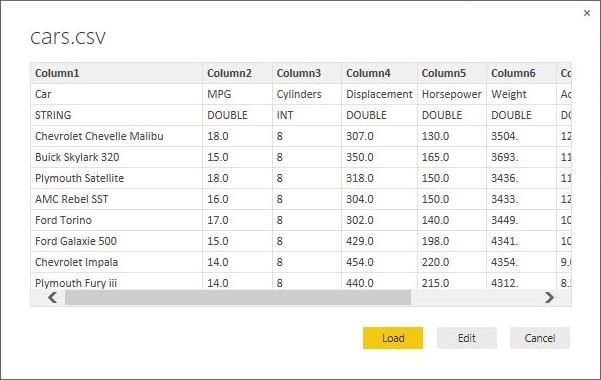This screenshot has width=601, height=380.
Task: Click the 'Cylinders' cell
Action: (x=307, y=94)
